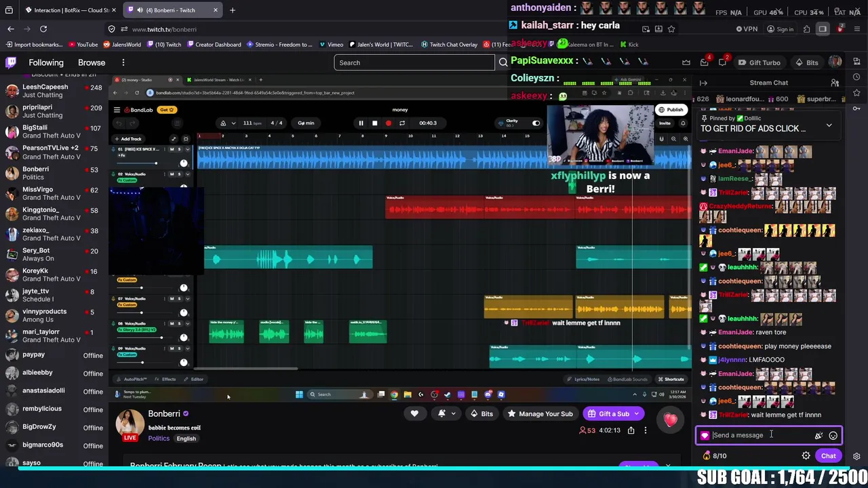Open Windows Start button in streamed taskbar
The image size is (868, 488).
point(299,394)
